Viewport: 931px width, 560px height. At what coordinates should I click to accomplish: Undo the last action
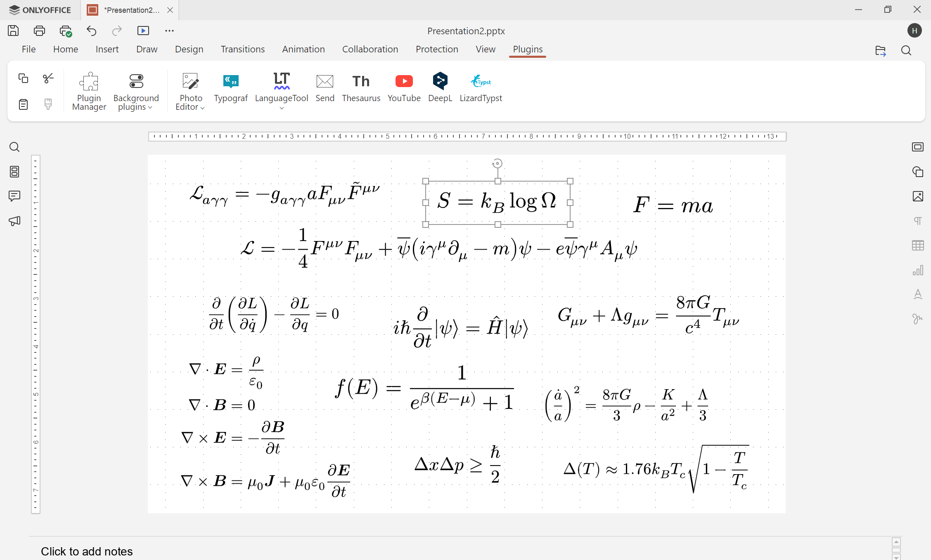92,31
